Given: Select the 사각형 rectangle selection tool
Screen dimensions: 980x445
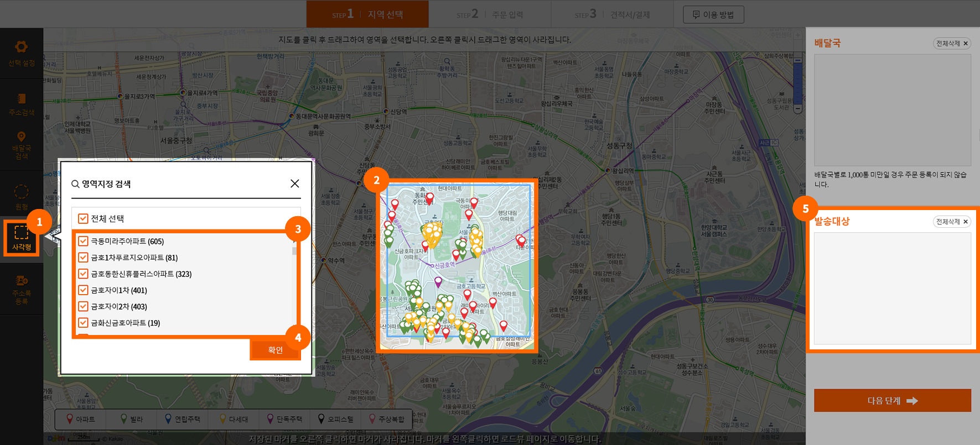Looking at the screenshot, I should coord(21,238).
